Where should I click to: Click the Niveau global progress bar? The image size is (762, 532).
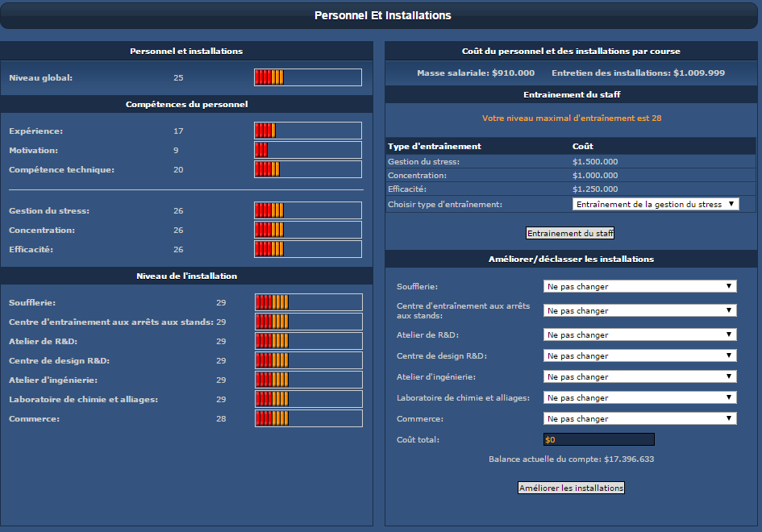(x=307, y=77)
